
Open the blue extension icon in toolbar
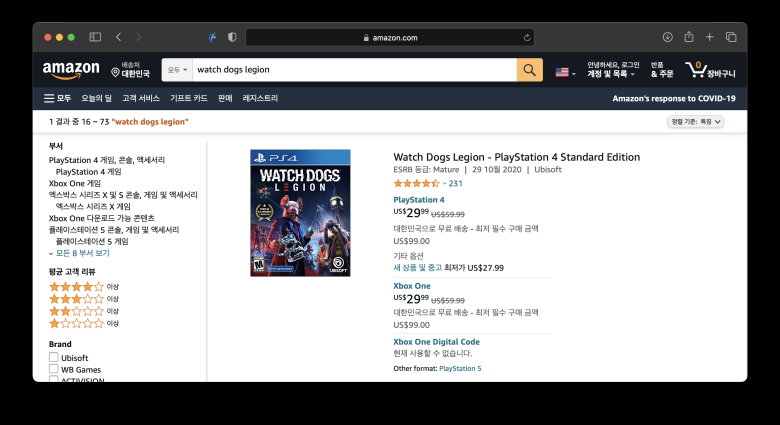click(x=213, y=37)
